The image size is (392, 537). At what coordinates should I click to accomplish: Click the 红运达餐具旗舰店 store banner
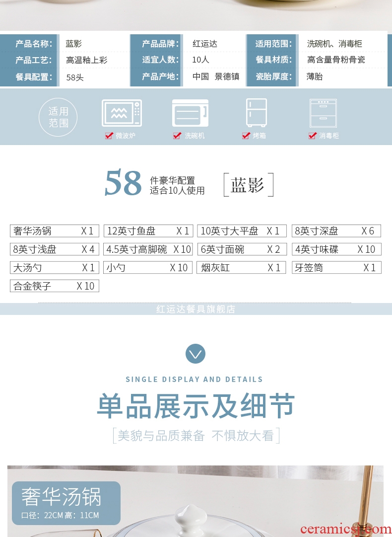click(196, 309)
